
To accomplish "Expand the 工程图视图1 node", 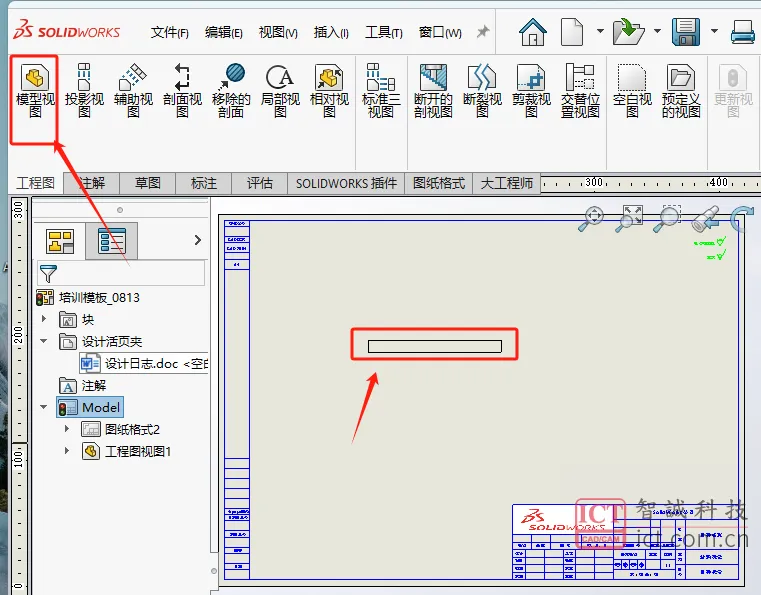I will [x=66, y=451].
